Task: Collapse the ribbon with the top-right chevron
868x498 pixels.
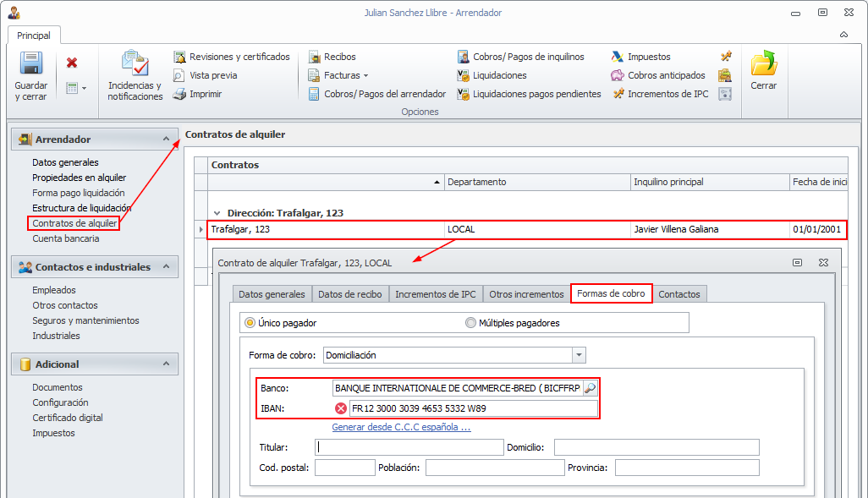Action: click(843, 35)
